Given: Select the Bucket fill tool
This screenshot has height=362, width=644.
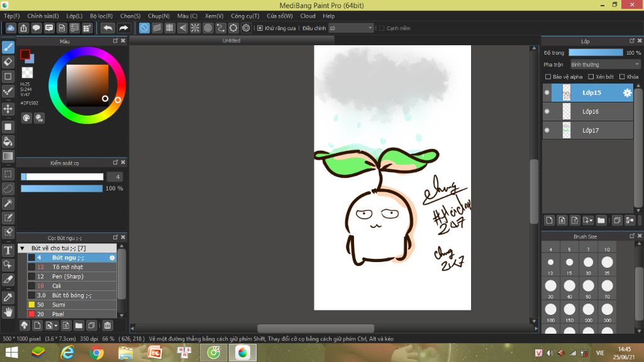Looking at the screenshot, I should pyautogui.click(x=8, y=141).
